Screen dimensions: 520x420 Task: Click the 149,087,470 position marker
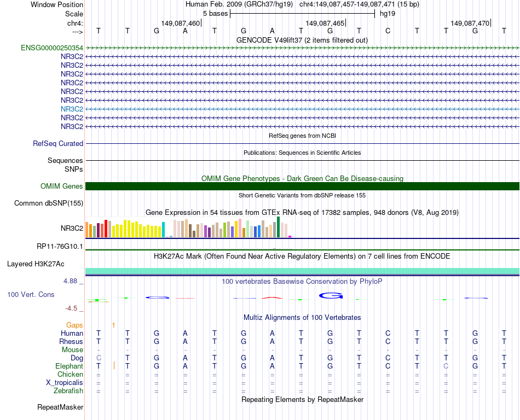(x=470, y=23)
